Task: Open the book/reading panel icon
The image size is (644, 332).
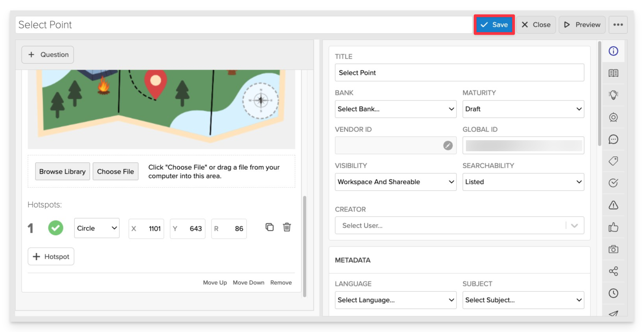Action: pyautogui.click(x=613, y=73)
